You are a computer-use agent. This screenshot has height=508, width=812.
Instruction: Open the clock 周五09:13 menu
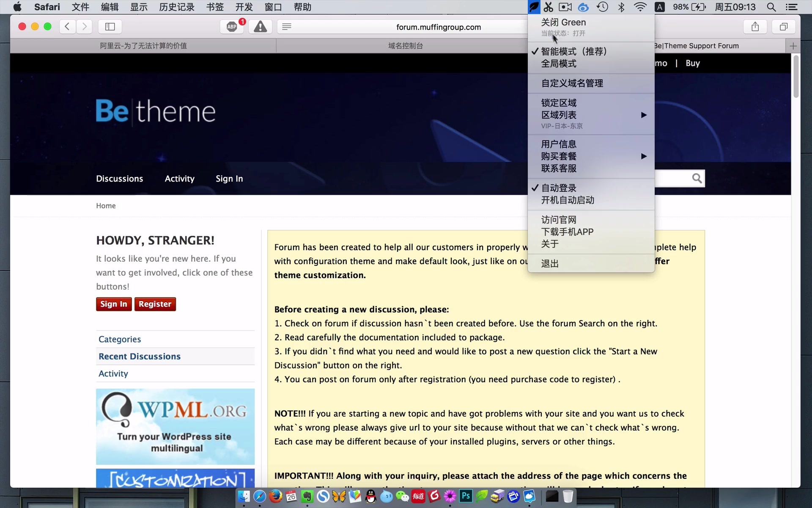[735, 7]
